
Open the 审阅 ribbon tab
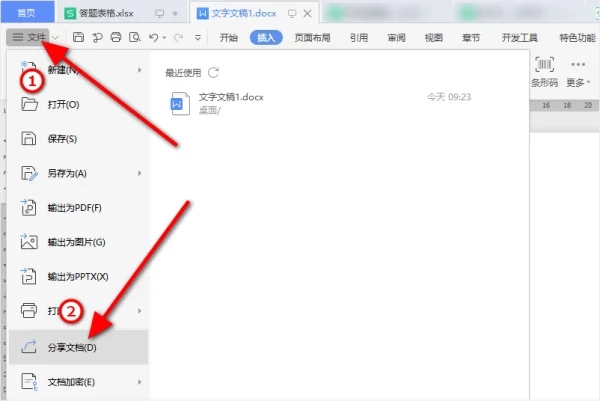[x=396, y=37]
